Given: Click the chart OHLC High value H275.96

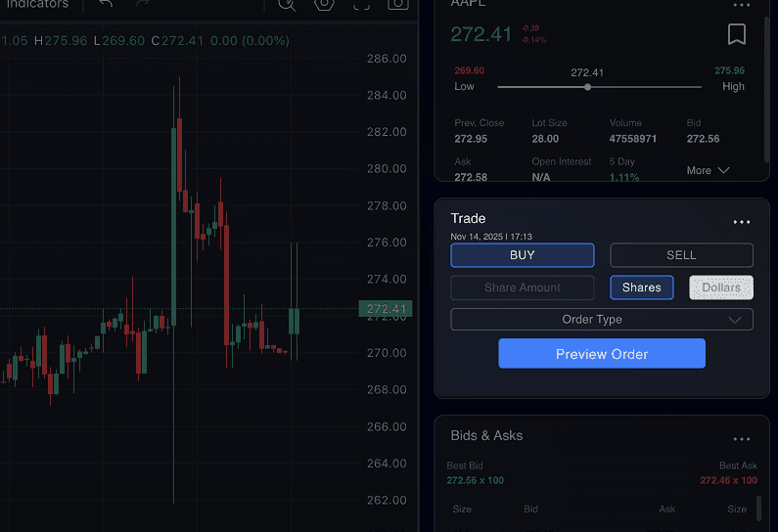Looking at the screenshot, I should 61,41.
